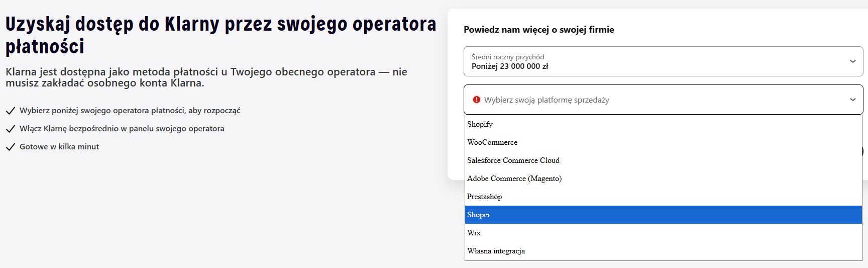Image resolution: width=868 pixels, height=268 pixels.
Task: Select Shopify from the platform list
Action: [x=663, y=124]
